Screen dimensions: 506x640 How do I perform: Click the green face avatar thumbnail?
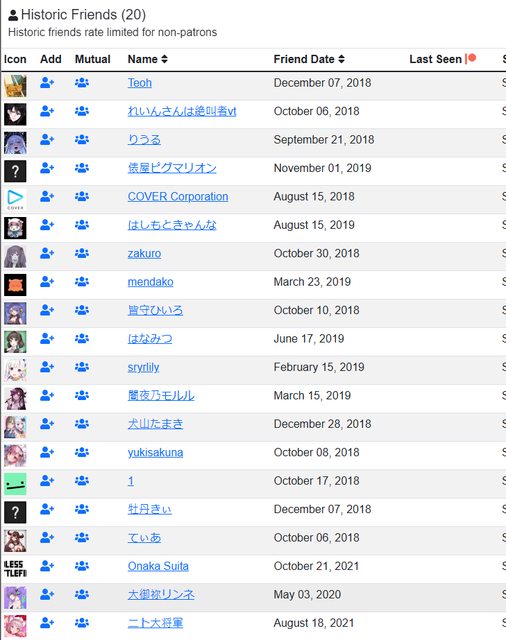point(15,484)
